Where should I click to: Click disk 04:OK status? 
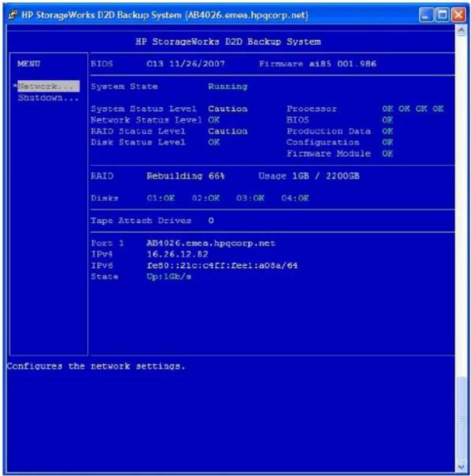point(295,198)
